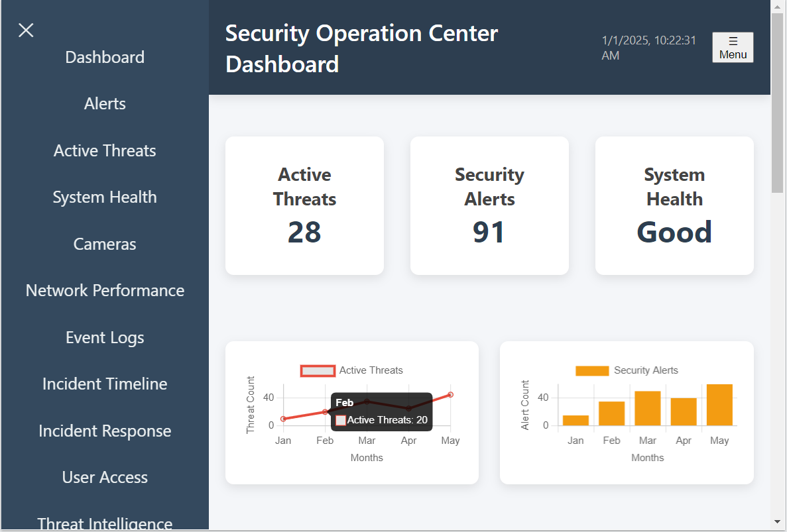Navigate to the Alerts page

click(x=104, y=103)
